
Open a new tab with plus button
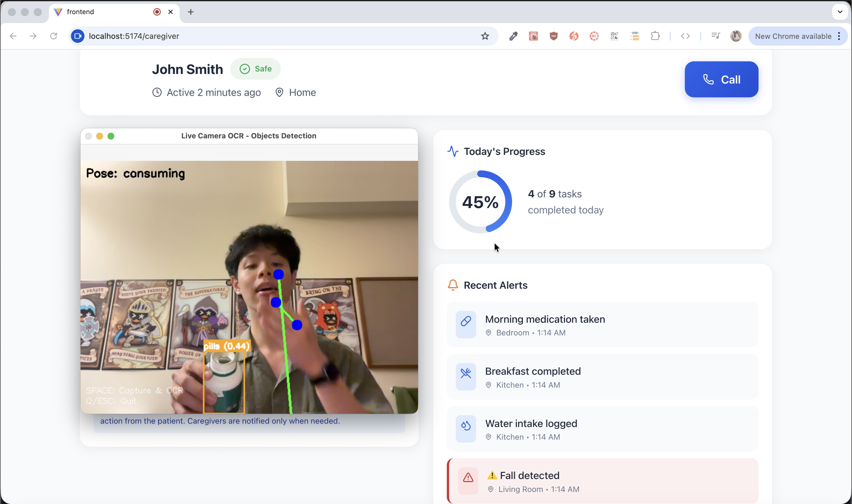click(x=190, y=12)
